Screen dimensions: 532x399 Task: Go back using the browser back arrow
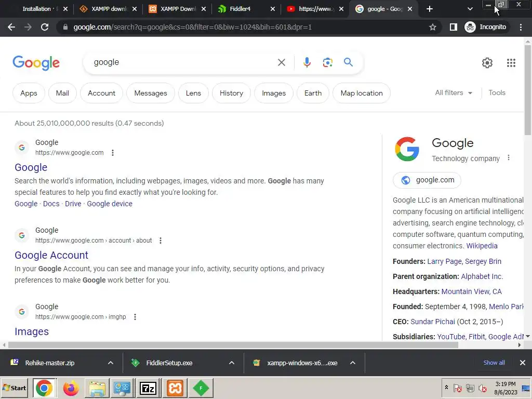click(11, 27)
